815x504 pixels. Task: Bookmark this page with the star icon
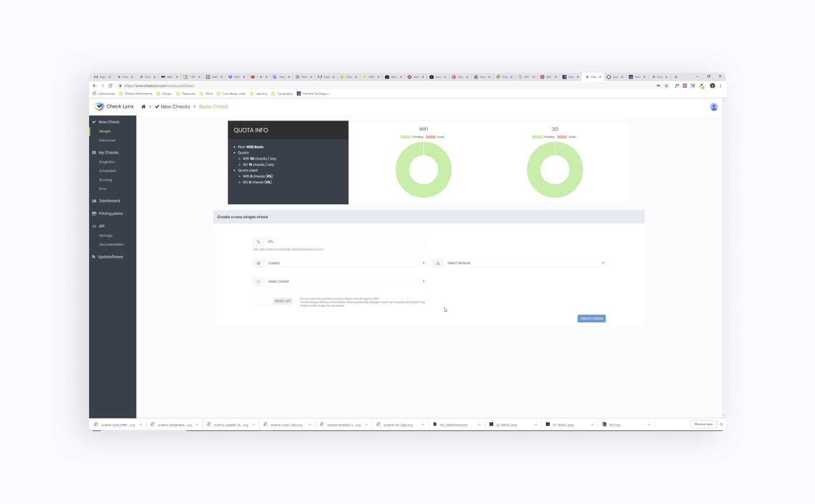[x=667, y=86]
